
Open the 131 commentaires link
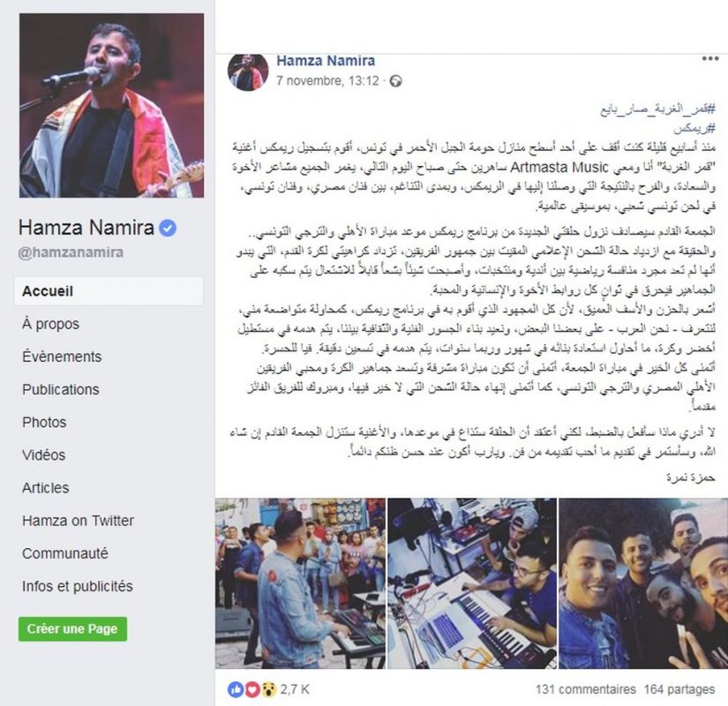(x=585, y=690)
